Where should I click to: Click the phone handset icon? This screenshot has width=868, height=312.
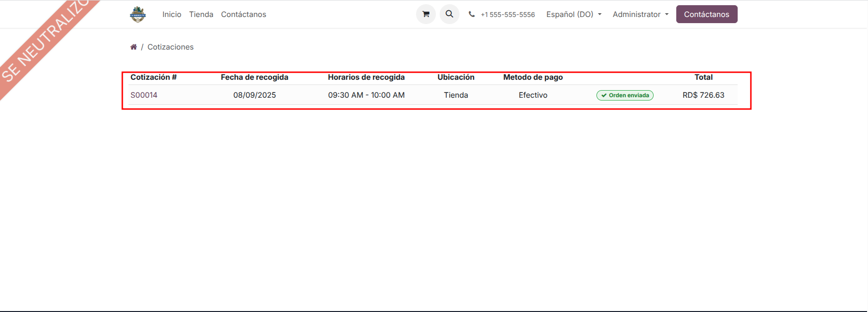tap(471, 14)
